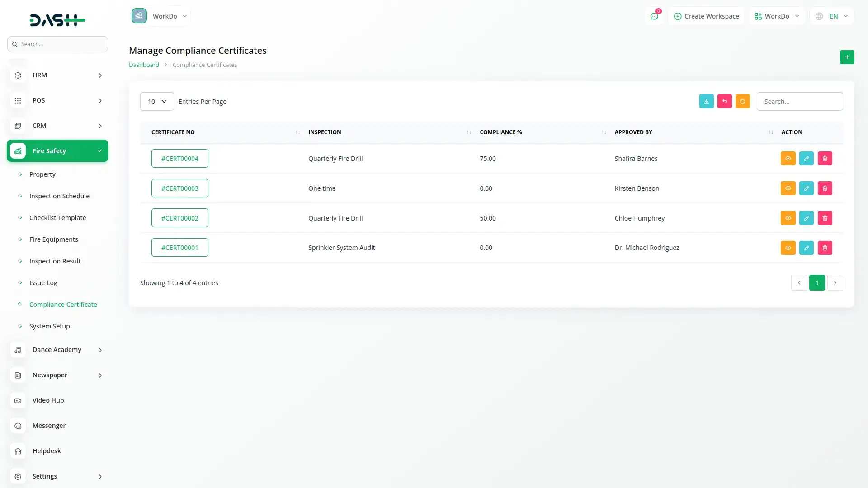Click the pink import arrow icon
868x488 pixels.
[x=724, y=101]
